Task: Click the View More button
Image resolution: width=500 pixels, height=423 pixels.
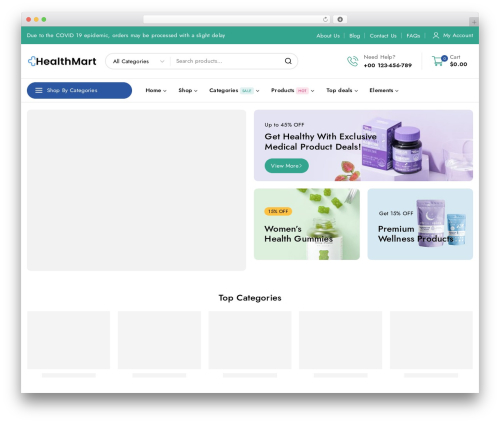Action: click(x=286, y=166)
